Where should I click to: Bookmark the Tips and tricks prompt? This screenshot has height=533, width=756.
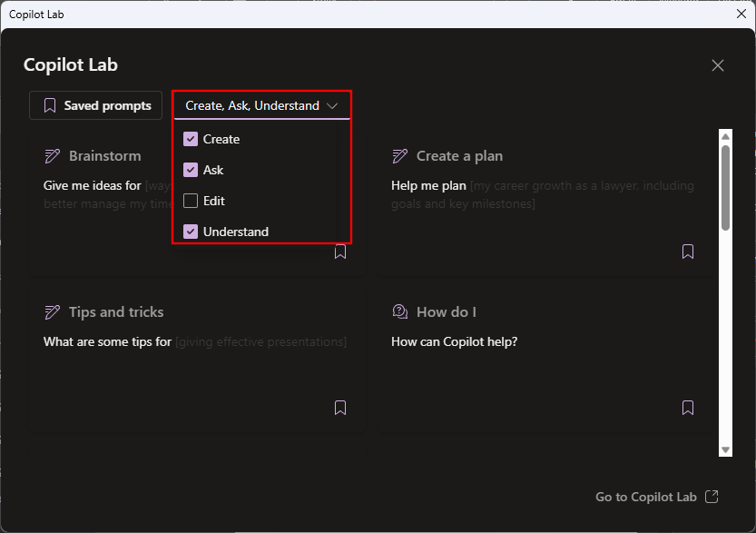coord(340,408)
